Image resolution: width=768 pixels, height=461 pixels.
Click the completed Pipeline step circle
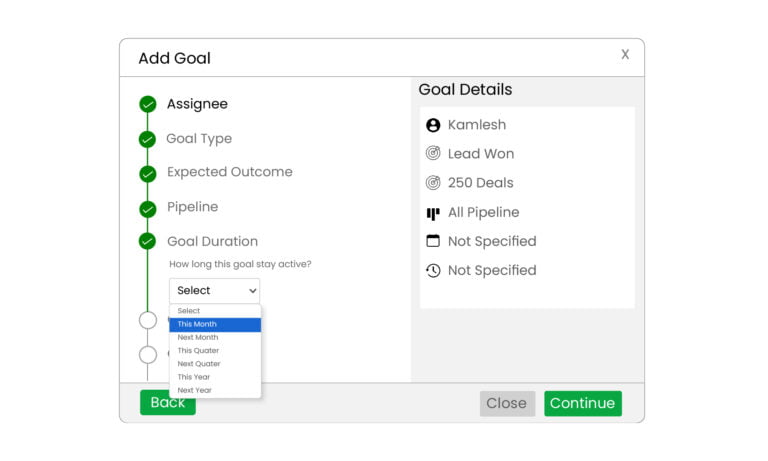tap(148, 208)
